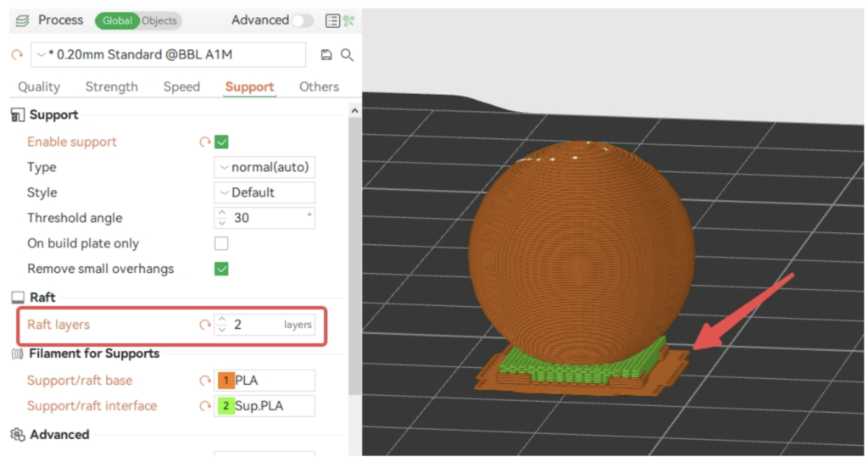Image resolution: width=868 pixels, height=462 pixels.
Task: Uncheck the Enable support checkbox
Action: pos(221,142)
